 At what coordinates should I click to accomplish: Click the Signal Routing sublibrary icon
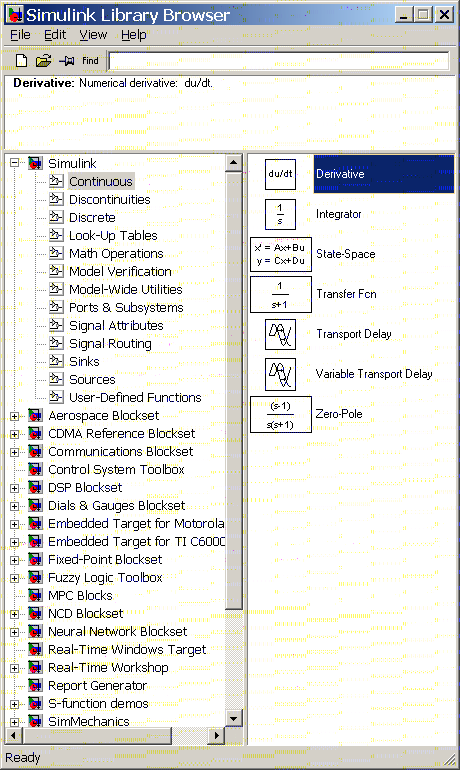[56, 343]
